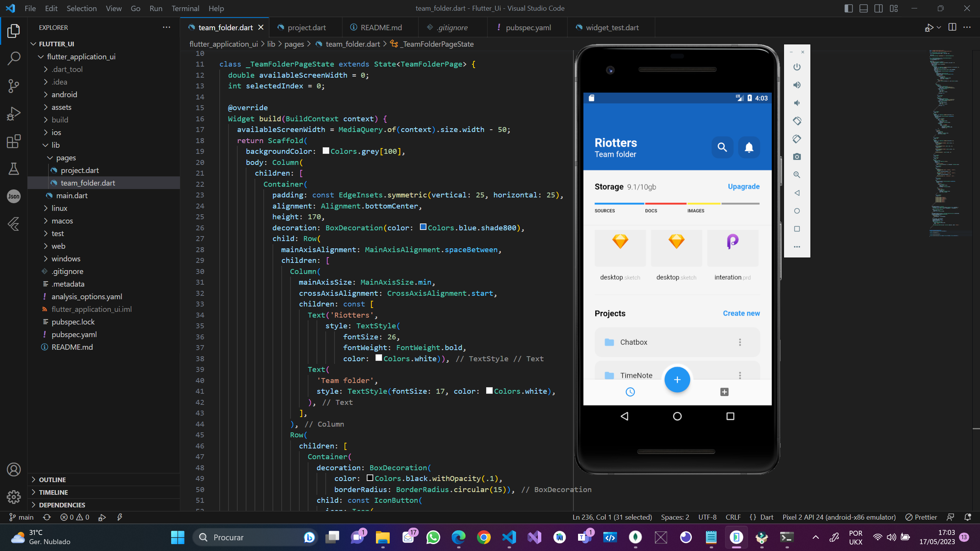Viewport: 980px width, 551px height.
Task: Toggle the primary sidebar visibility
Action: (x=848, y=8)
